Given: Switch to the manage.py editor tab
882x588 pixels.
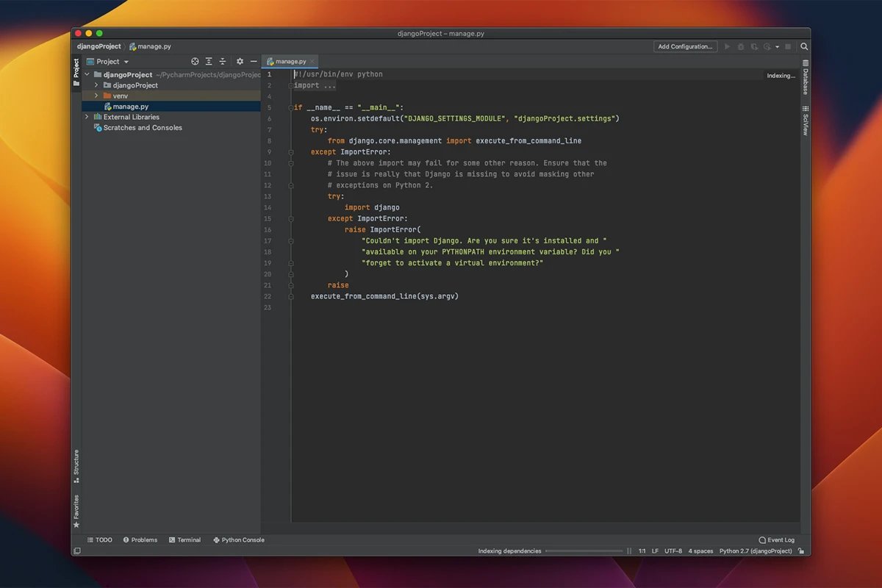Looking at the screenshot, I should click(288, 61).
